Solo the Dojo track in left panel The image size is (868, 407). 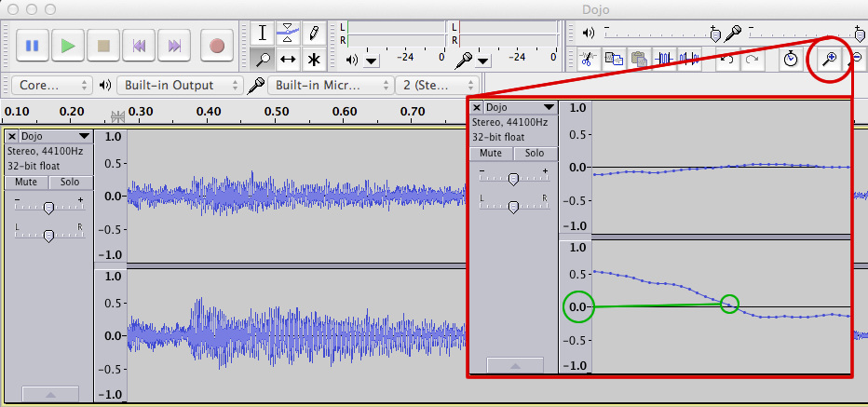click(x=70, y=183)
